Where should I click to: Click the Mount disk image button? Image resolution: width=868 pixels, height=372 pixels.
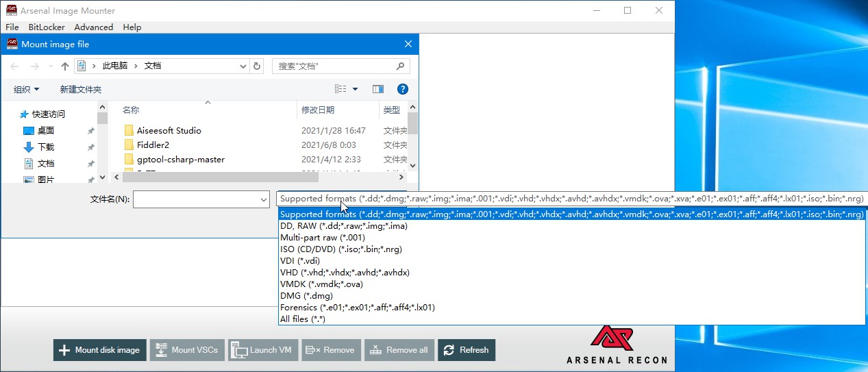click(100, 350)
